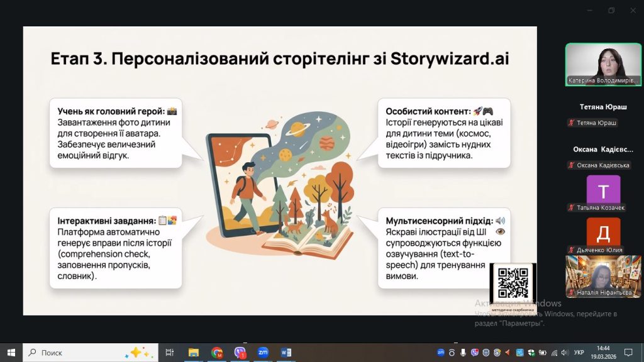The height and width of the screenshot is (362, 644).
Task: Open Zoom from the taskbar
Action: [x=263, y=353]
